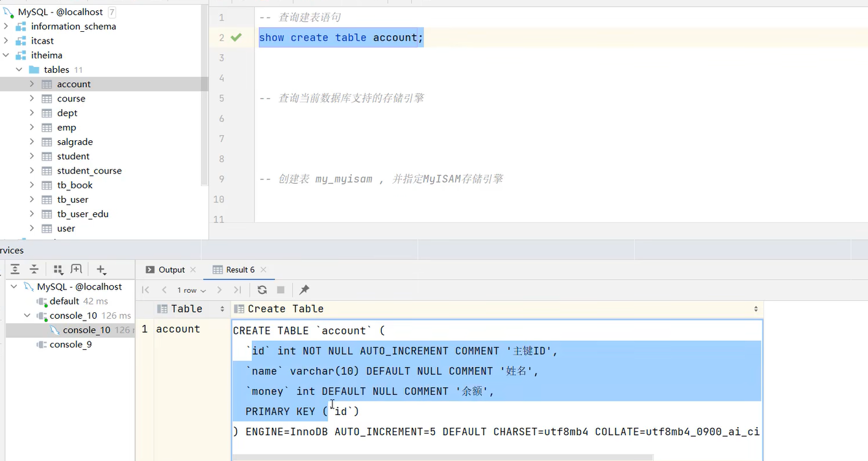Click the Create Table column sort control
The image size is (868, 461).
[756, 308]
